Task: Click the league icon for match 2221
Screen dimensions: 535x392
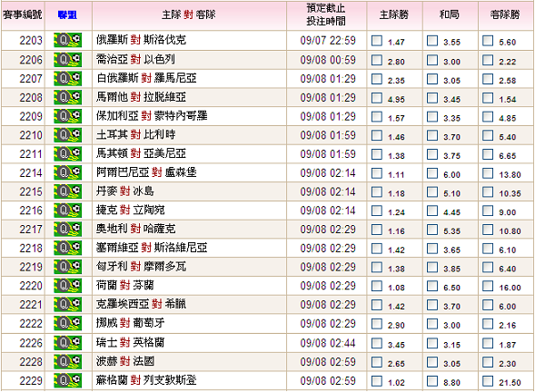Action: [x=67, y=304]
